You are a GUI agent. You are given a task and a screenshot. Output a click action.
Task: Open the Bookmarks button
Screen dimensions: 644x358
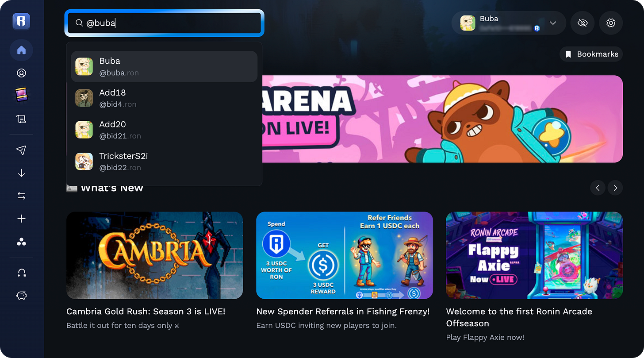click(591, 54)
